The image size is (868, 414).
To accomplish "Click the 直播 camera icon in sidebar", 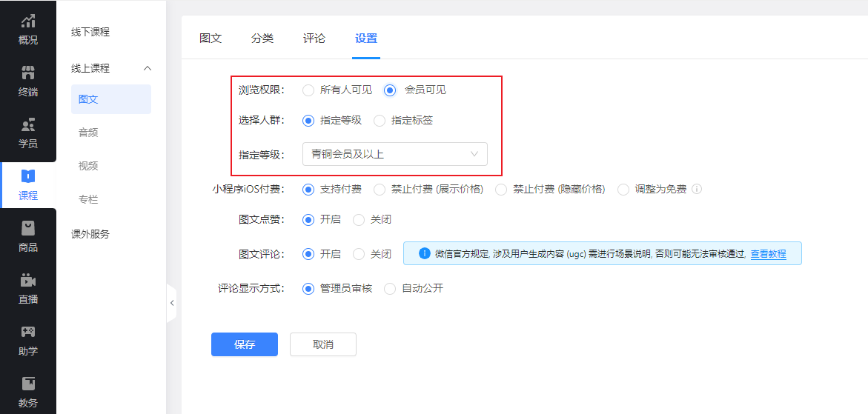I will 27,280.
